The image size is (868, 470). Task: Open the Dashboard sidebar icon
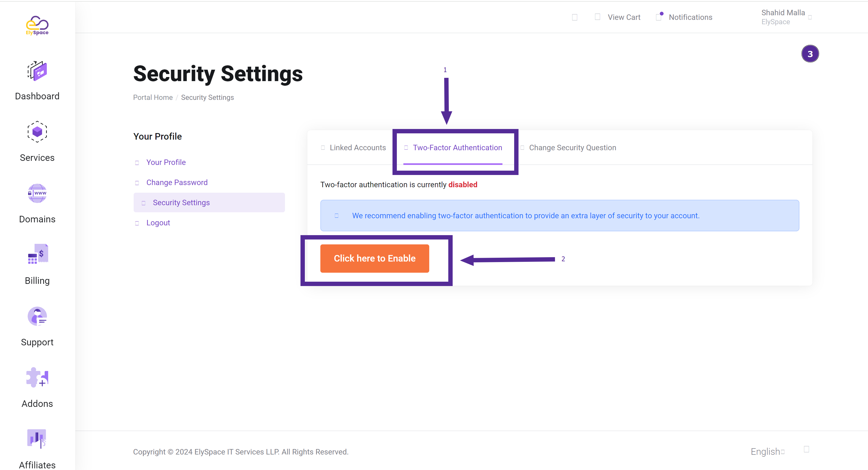[x=37, y=71]
